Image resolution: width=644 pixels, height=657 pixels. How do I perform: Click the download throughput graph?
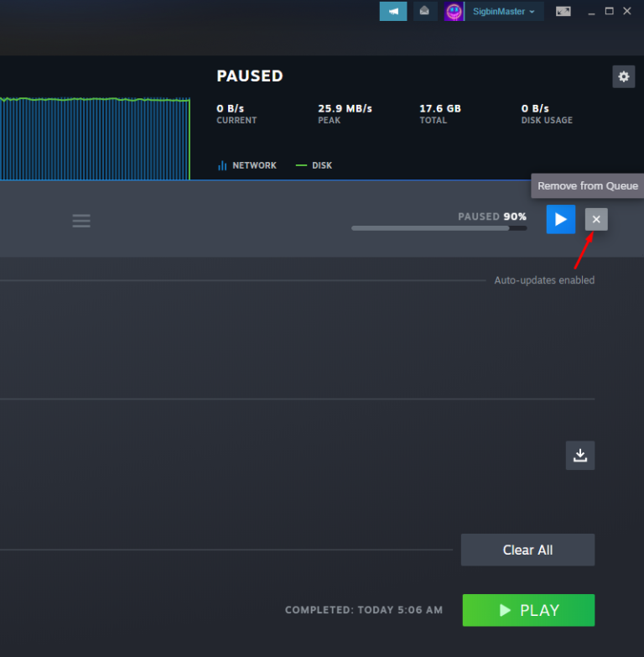95,138
